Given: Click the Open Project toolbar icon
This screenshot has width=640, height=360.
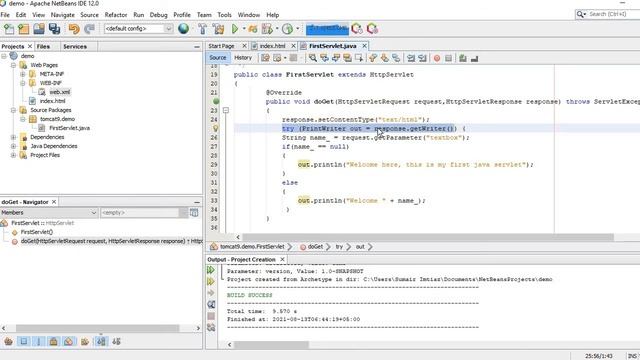Looking at the screenshot, I should (39, 29).
